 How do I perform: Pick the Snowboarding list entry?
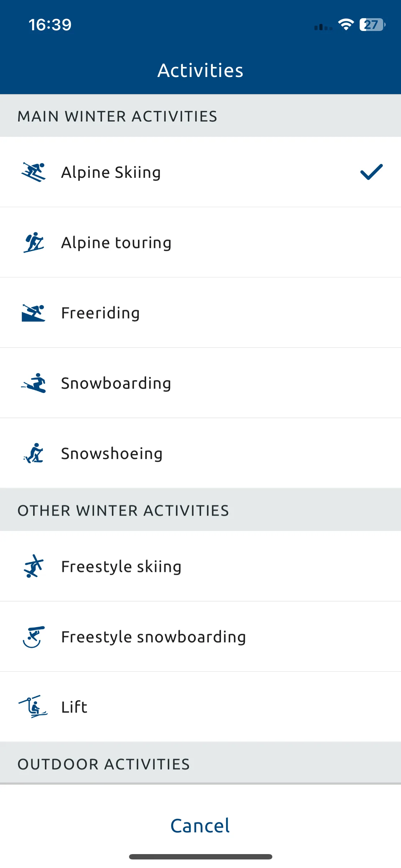click(200, 383)
